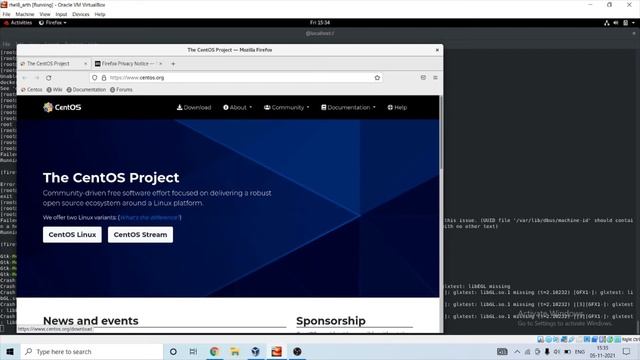Open the Pocket icon in Firefox toolbar
The image size is (640, 360).
(x=423, y=78)
